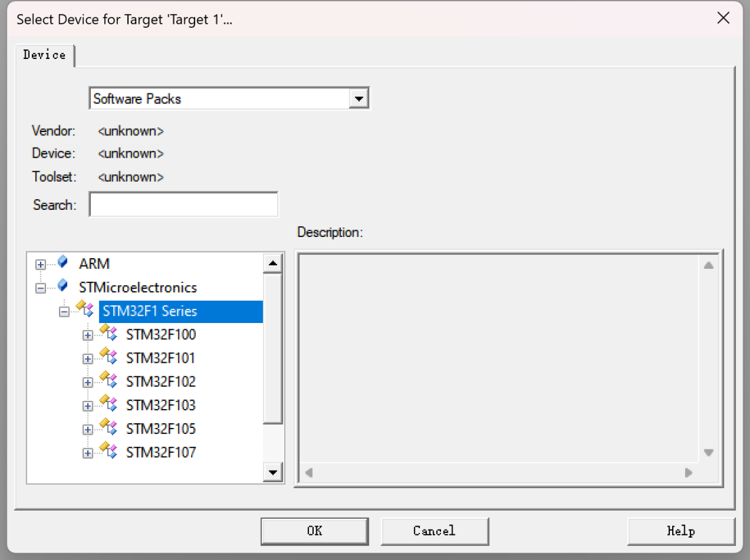Viewport: 750px width, 560px height.
Task: Switch to the Device tab
Action: [45, 55]
